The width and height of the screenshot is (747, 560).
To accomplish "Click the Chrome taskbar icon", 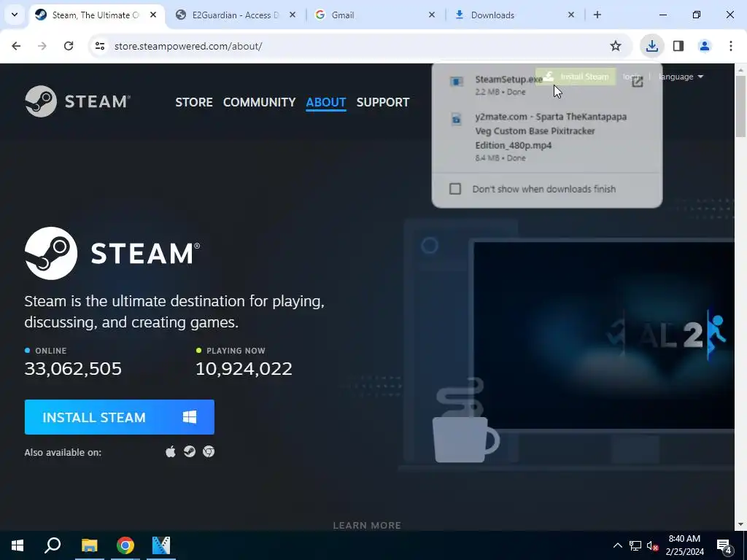I will tap(125, 545).
